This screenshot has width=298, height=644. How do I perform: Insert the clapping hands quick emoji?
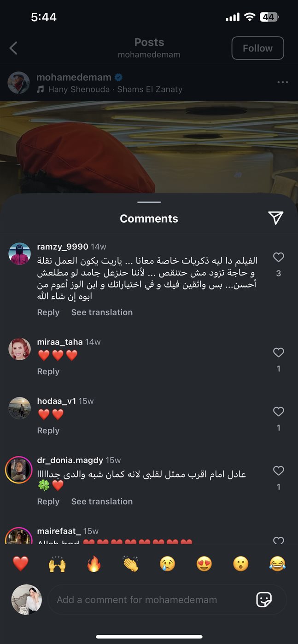131,563
